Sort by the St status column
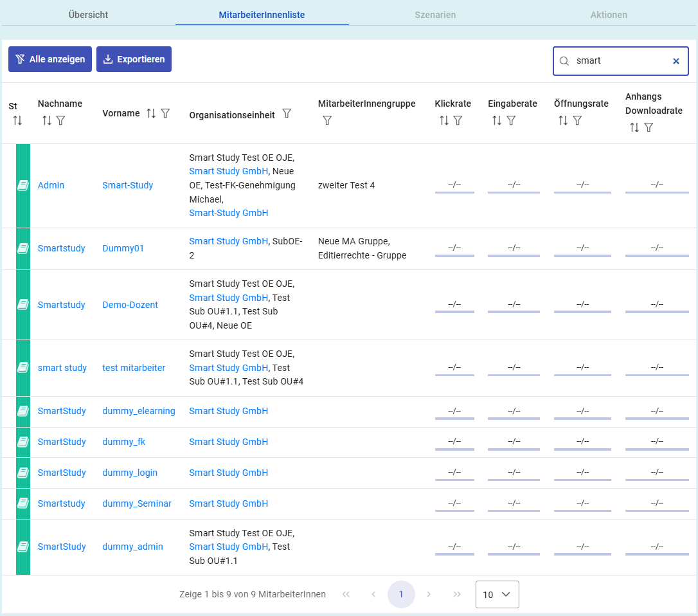This screenshot has width=698, height=616. [17, 120]
